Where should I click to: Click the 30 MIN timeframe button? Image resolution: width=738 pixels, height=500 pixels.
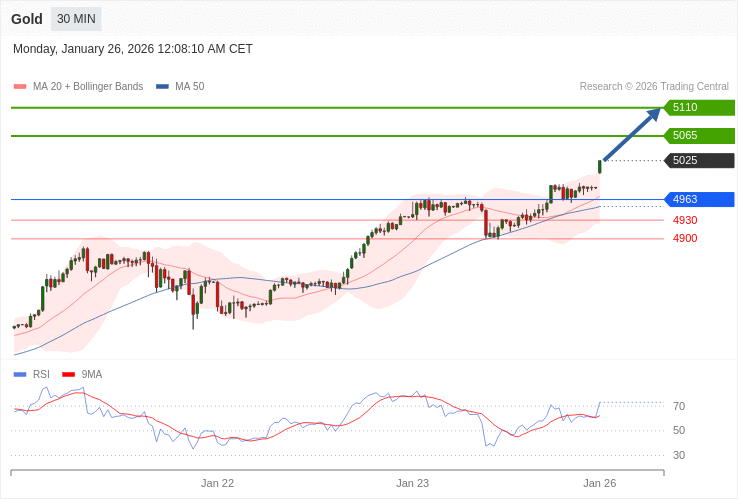click(76, 19)
